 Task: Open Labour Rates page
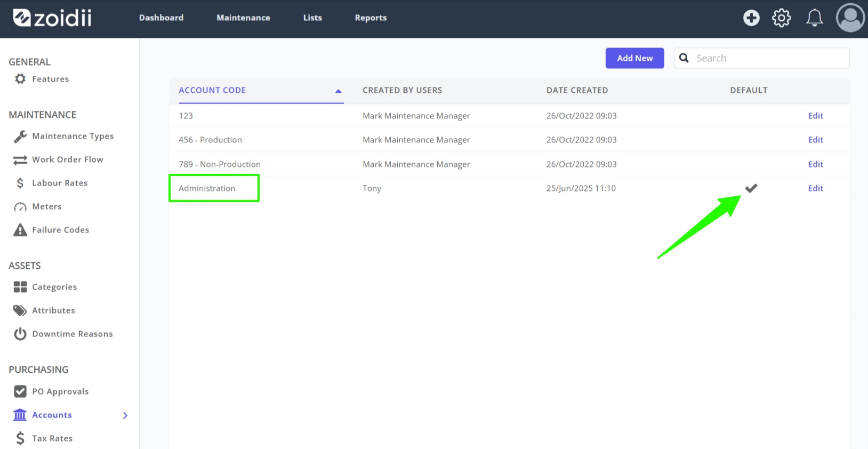pos(60,183)
